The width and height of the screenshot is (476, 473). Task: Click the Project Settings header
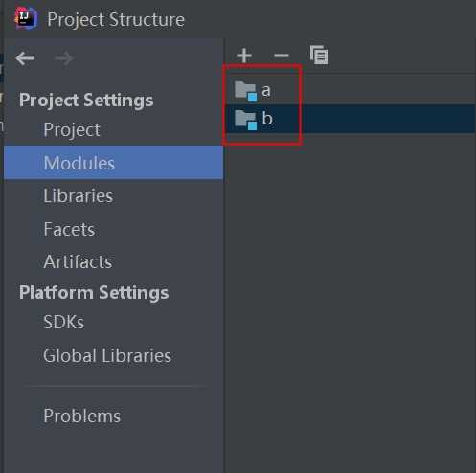pyautogui.click(x=86, y=101)
